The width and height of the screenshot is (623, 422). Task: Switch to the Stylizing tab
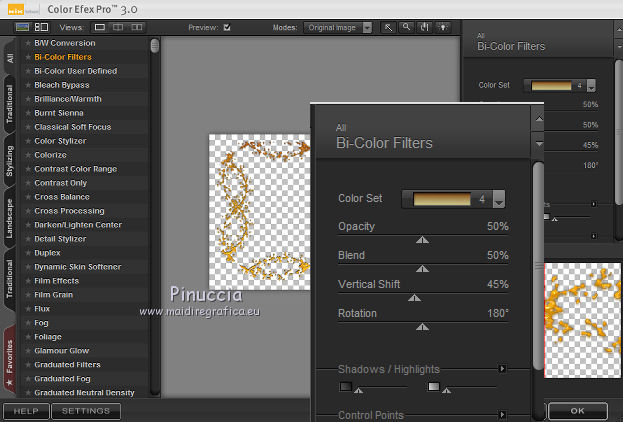coord(10,161)
